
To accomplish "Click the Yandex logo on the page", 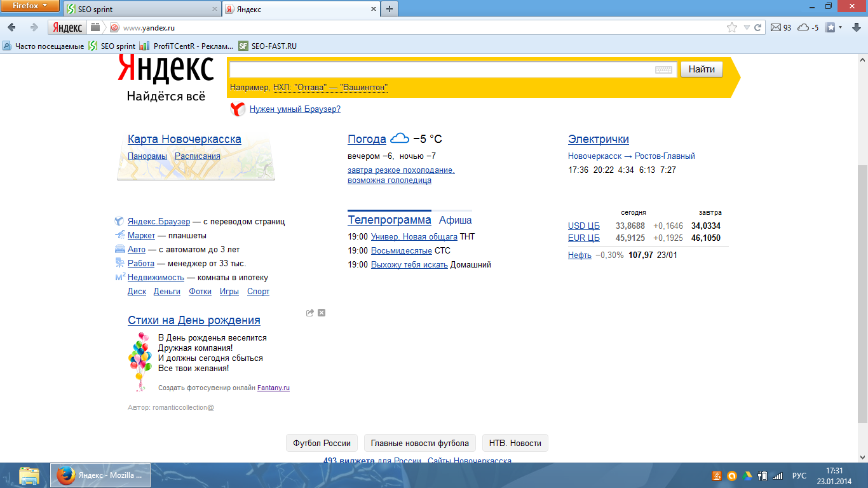I will (165, 69).
